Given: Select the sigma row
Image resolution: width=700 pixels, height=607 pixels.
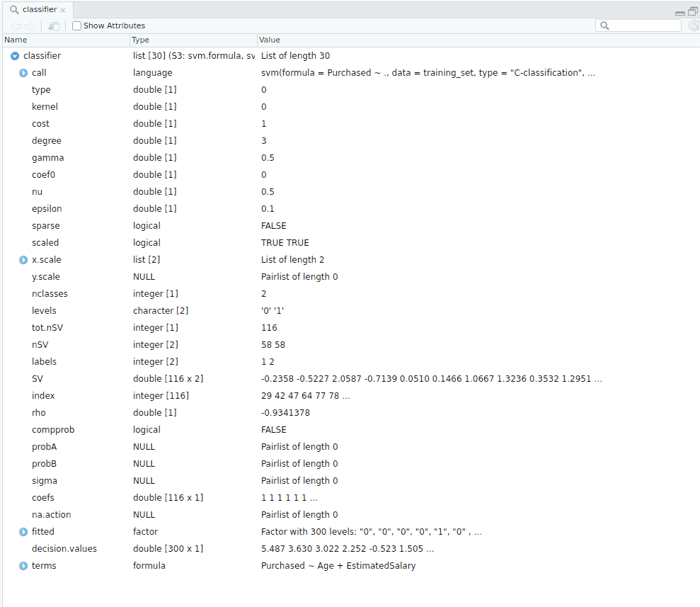Looking at the screenshot, I should click(x=351, y=480).
